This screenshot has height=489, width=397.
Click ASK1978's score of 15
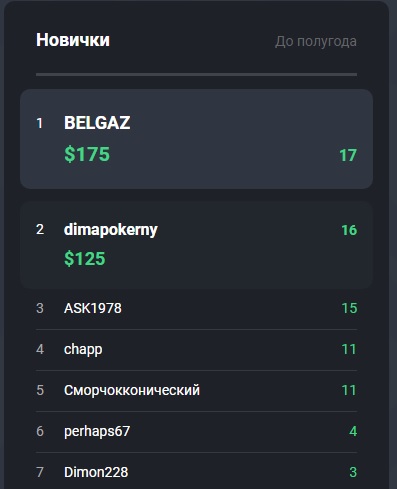(x=349, y=308)
